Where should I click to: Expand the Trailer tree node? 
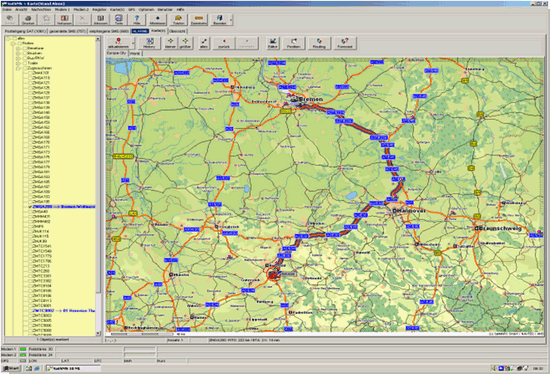tap(18, 63)
